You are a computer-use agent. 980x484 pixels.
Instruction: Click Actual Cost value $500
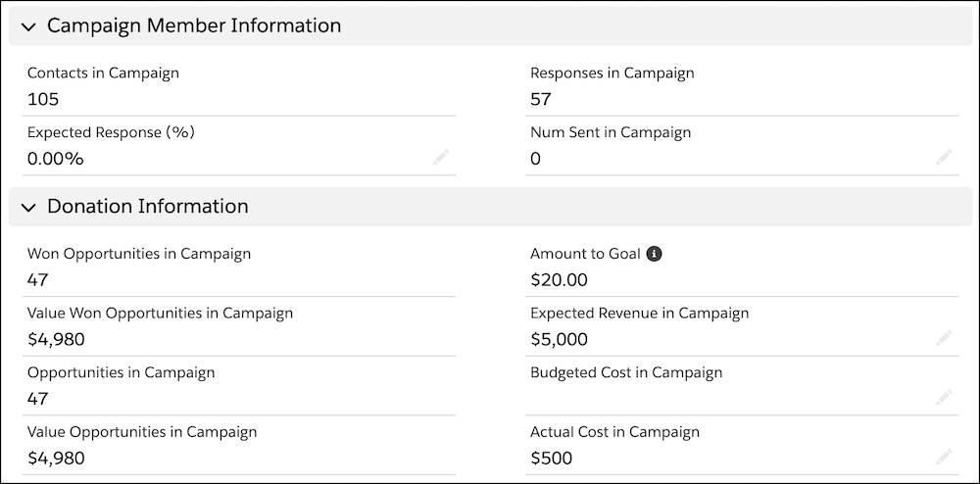pos(552,459)
